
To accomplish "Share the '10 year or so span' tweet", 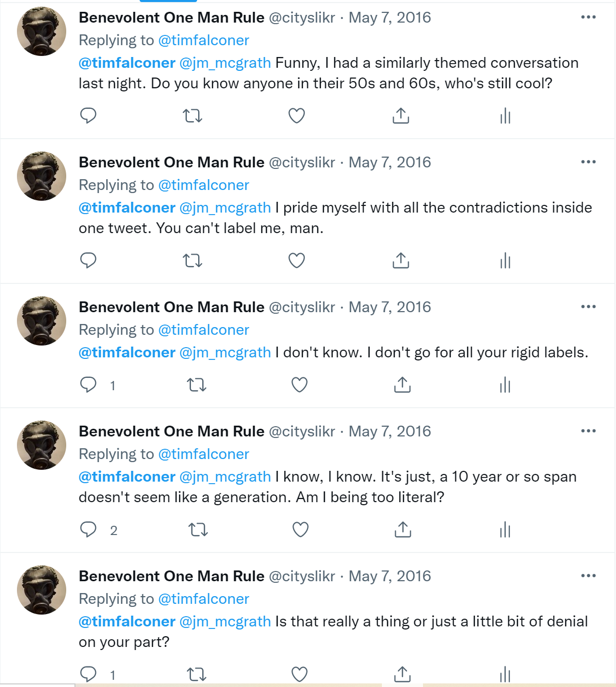I will pyautogui.click(x=403, y=529).
